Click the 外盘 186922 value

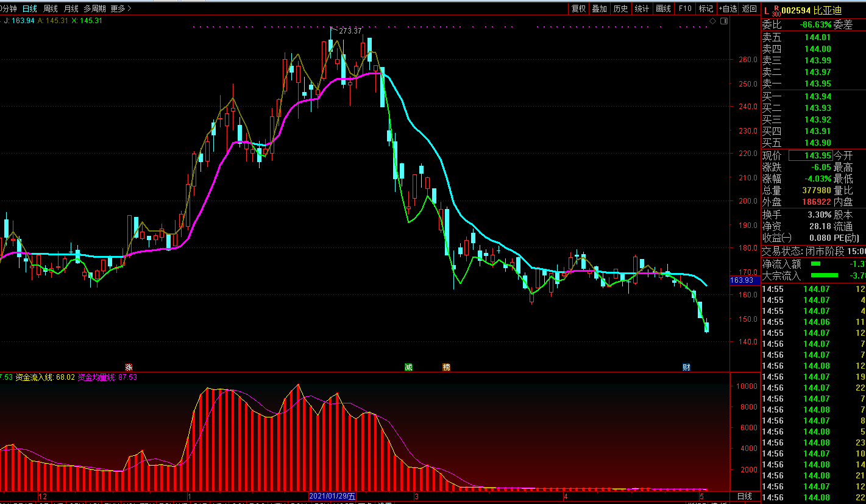[817, 202]
